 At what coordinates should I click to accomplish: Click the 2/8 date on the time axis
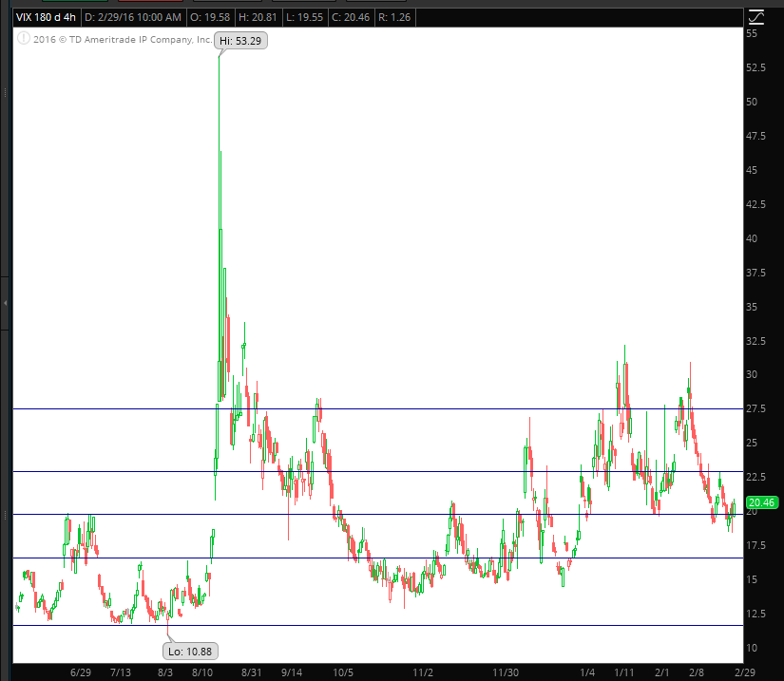(x=696, y=672)
